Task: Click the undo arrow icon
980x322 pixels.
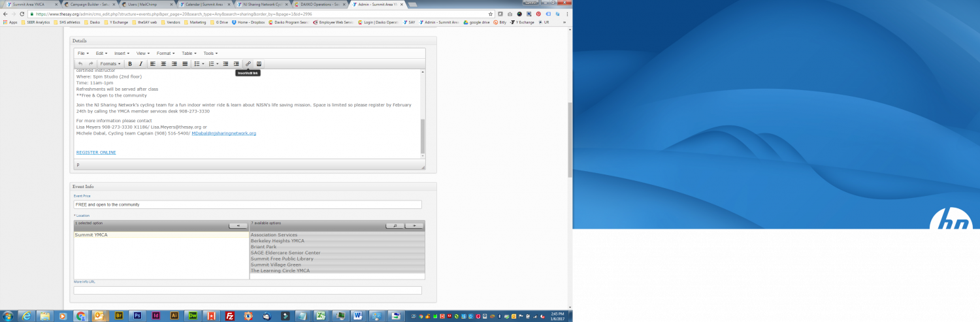Action: [x=80, y=64]
